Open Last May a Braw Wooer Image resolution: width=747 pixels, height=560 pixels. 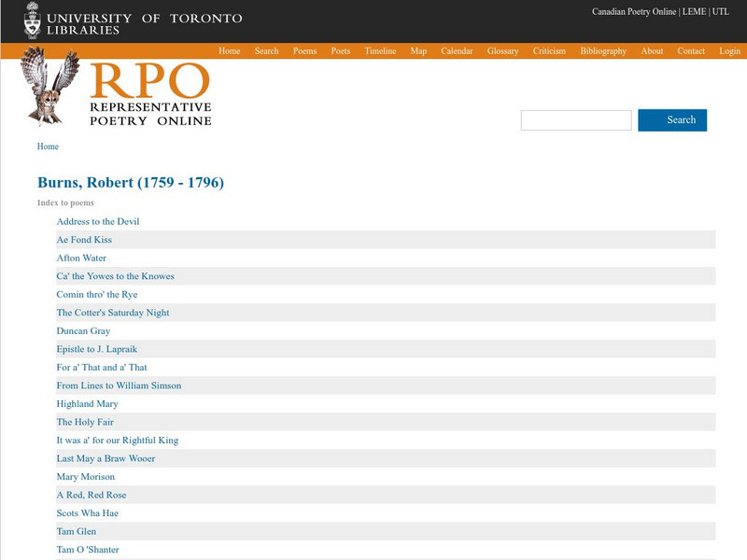[106, 458]
